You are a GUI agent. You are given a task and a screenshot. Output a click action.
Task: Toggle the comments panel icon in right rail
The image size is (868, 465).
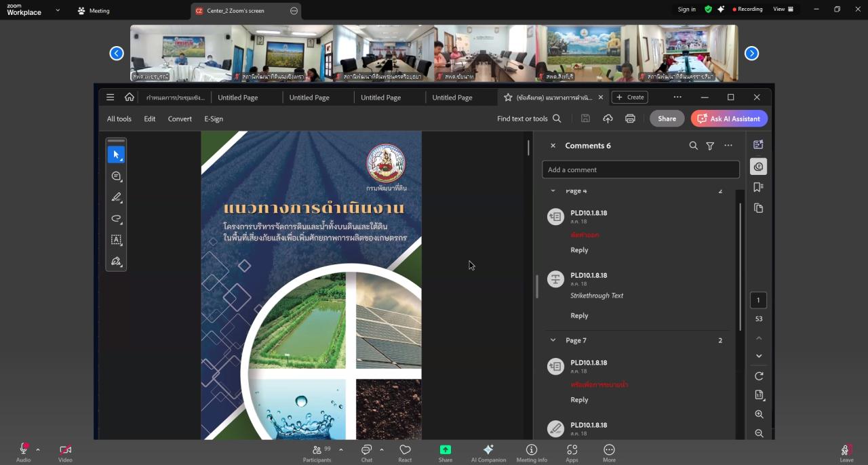758,166
